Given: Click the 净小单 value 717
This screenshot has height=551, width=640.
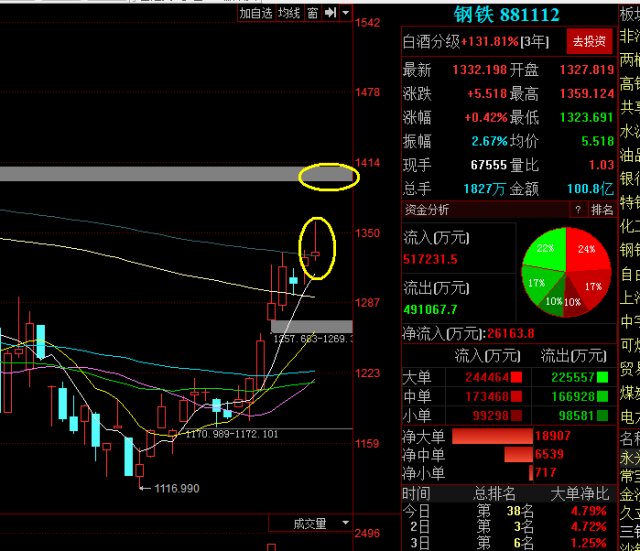Looking at the screenshot, I should 546,472.
